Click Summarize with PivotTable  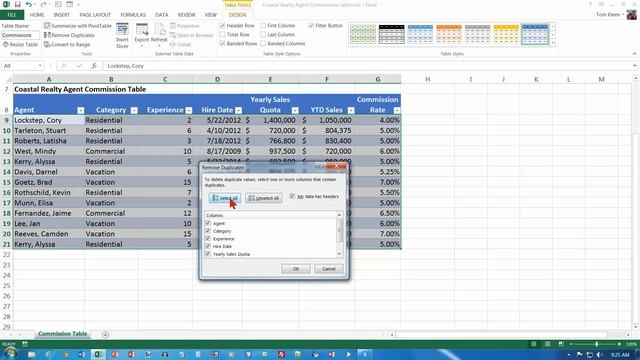point(78,26)
